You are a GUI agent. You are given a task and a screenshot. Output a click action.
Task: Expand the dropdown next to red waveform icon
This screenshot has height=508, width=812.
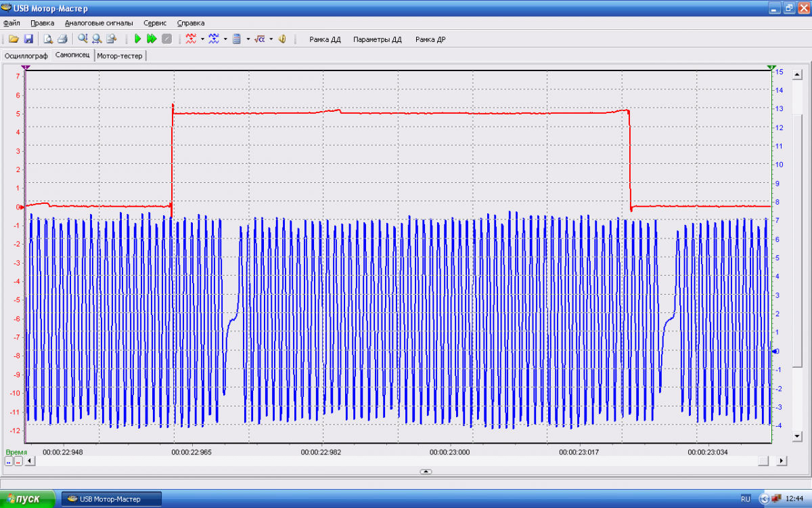coord(202,39)
